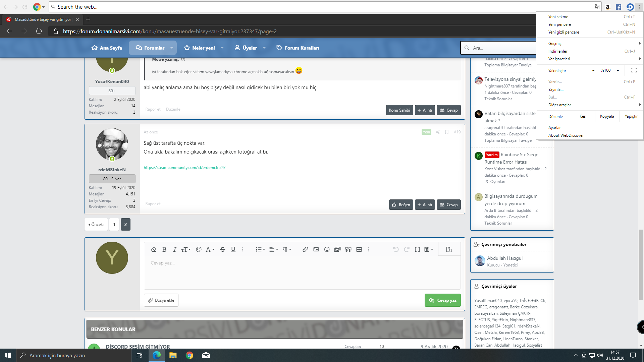The height and width of the screenshot is (362, 644).
Task: Bookmark post #19 by rdeMStakeN
Action: 447,132
